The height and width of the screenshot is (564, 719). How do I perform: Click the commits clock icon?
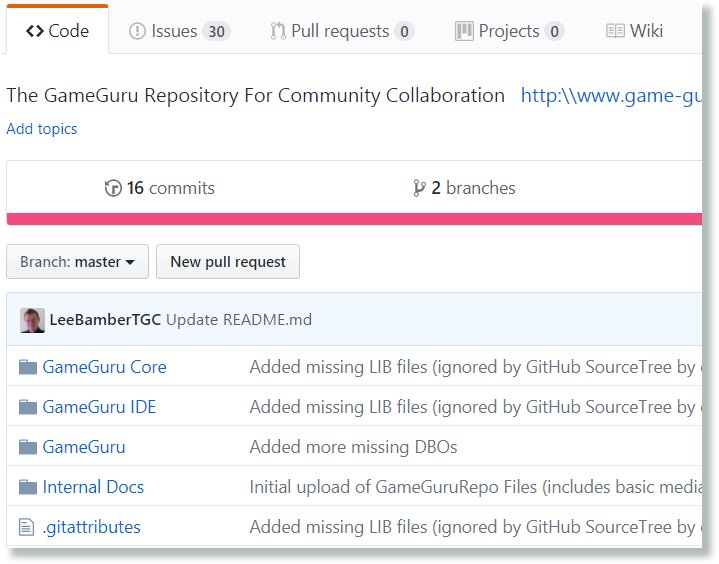point(113,188)
